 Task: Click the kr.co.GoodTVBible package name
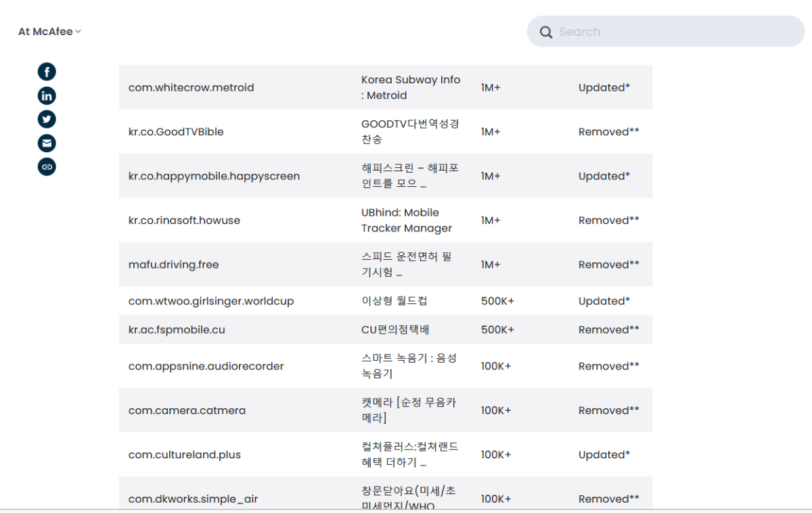click(x=176, y=132)
